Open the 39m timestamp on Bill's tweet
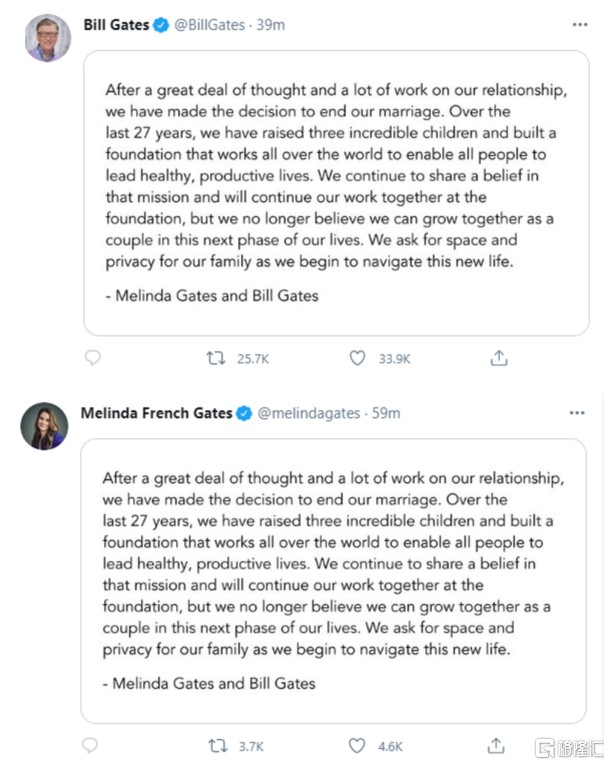This screenshot has width=610, height=765. 270,25
